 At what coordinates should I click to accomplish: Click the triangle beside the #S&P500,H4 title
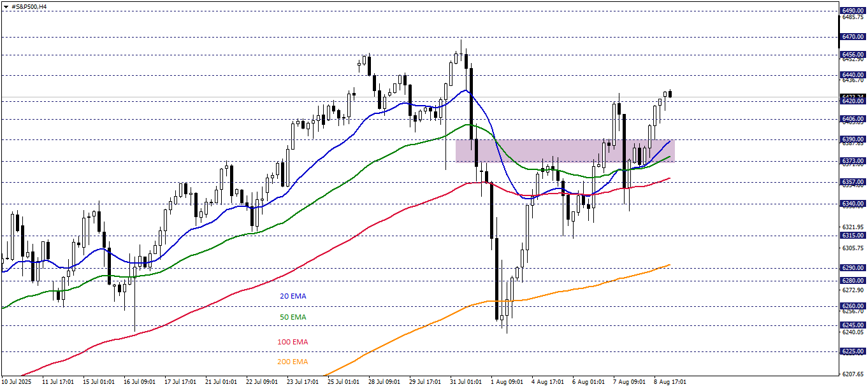click(6, 6)
